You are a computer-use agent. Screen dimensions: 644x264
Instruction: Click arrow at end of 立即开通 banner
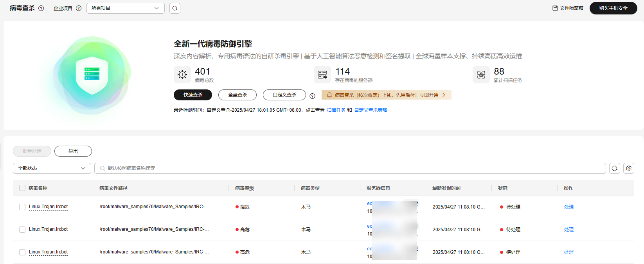tap(444, 95)
